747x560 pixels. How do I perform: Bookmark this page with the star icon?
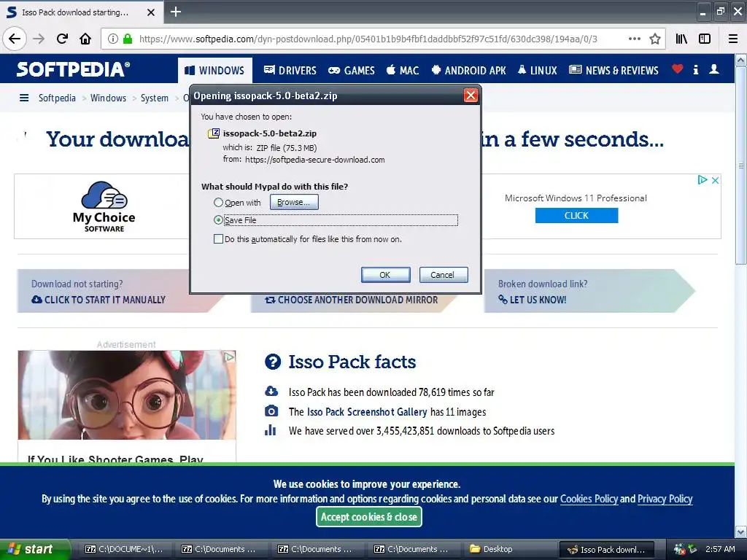[655, 39]
